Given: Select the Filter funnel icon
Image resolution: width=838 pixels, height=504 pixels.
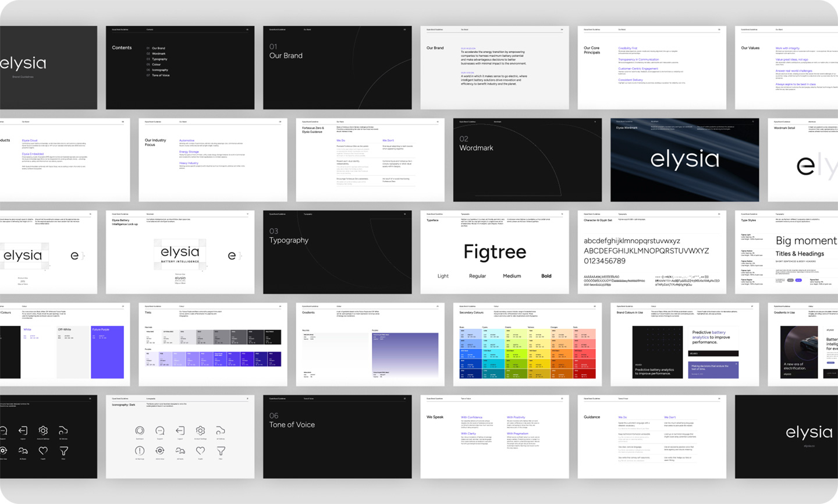Looking at the screenshot, I should 221,450.
